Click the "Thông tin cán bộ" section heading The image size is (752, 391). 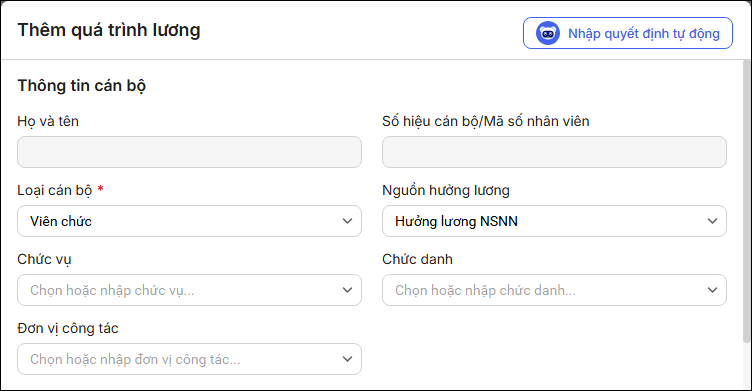(82, 86)
